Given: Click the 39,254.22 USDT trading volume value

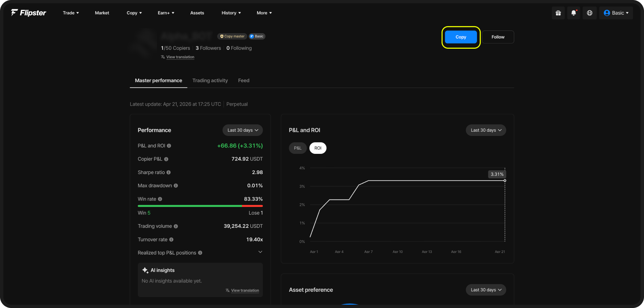Looking at the screenshot, I should click(243, 226).
